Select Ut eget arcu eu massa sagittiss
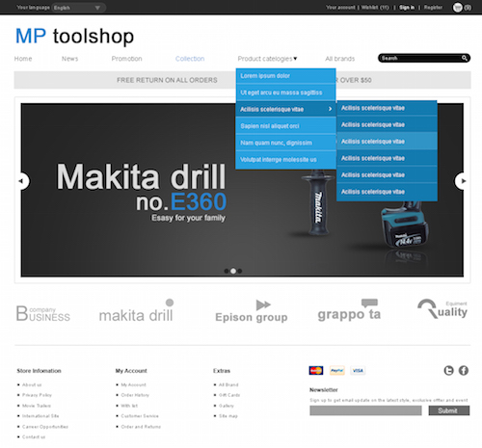 (x=285, y=92)
